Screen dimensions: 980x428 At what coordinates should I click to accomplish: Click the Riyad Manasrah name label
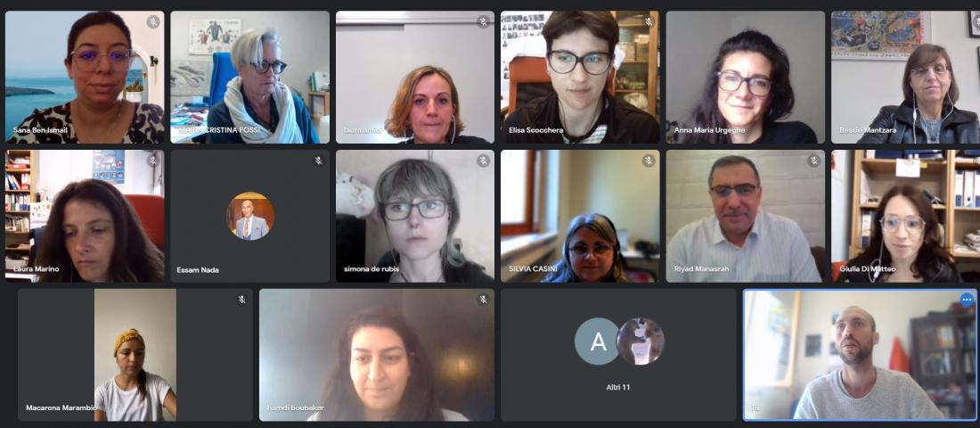tap(701, 269)
